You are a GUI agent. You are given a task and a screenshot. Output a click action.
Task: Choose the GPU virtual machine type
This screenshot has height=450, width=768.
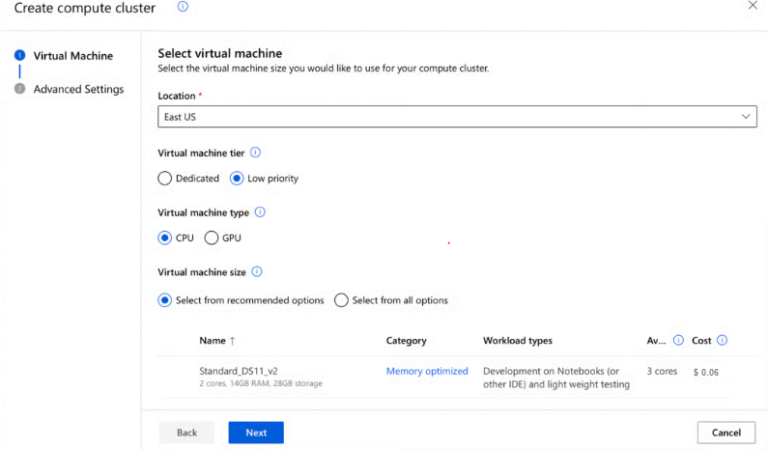pyautogui.click(x=211, y=238)
